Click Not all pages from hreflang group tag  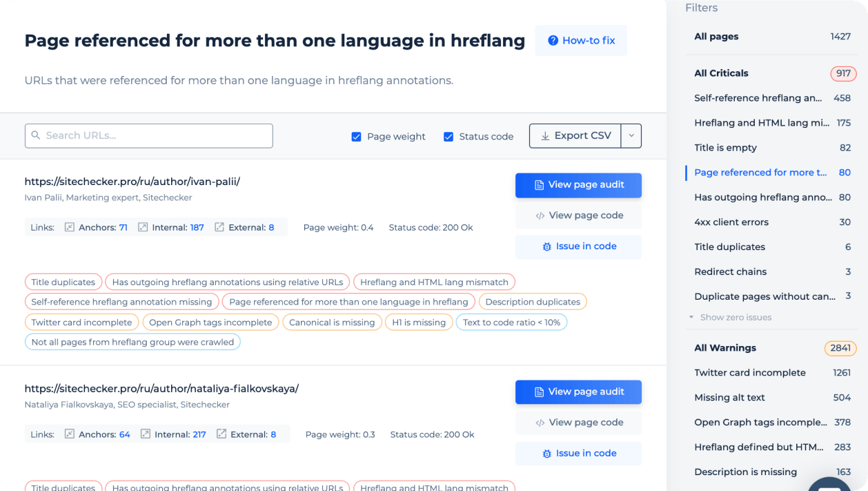pos(132,342)
